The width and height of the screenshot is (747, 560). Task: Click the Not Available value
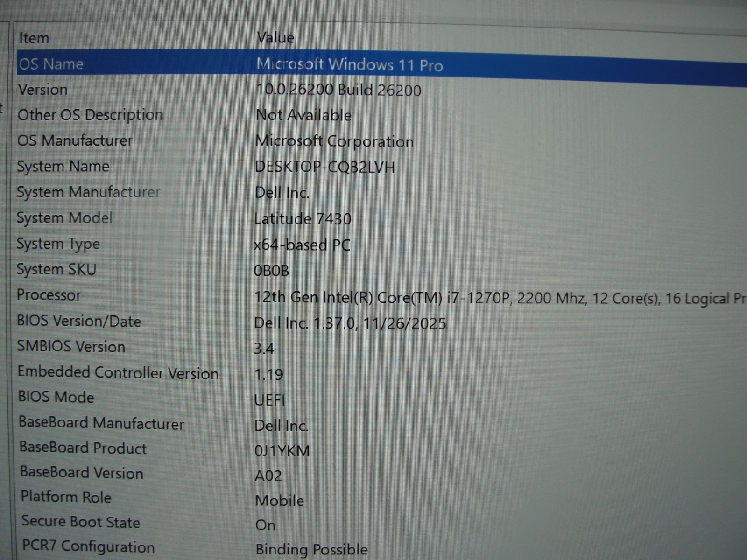tap(303, 115)
